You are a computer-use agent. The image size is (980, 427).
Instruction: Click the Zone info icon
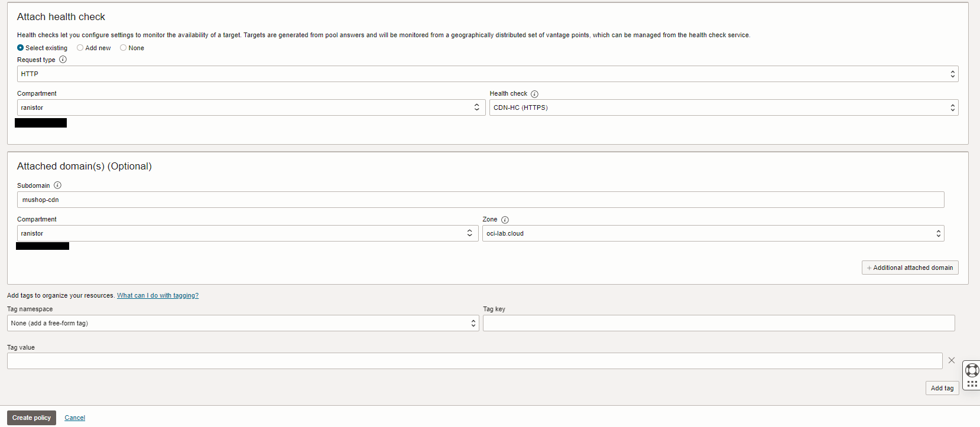(505, 220)
